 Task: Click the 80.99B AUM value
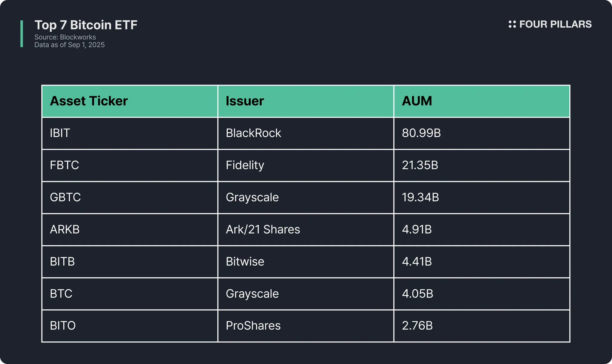(x=421, y=133)
